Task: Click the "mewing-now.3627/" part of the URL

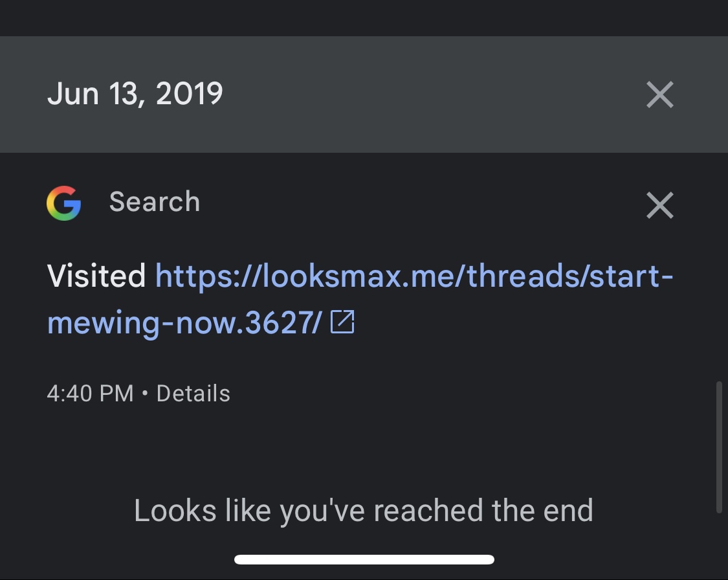Action: [184, 322]
